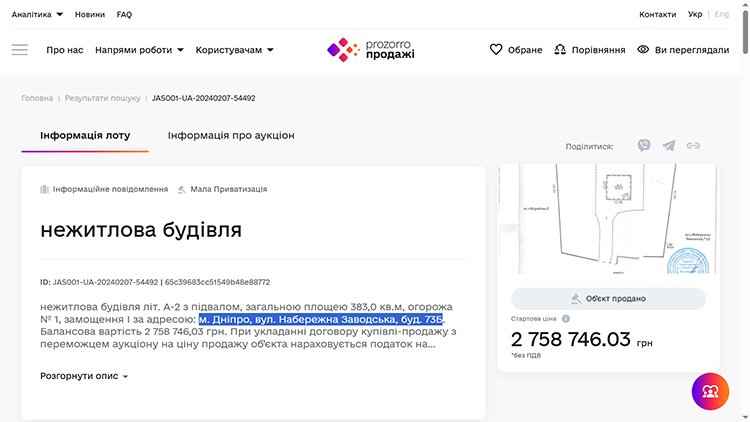
Task: Click the lot ID text JAS001-UA-20240207-54492
Action: pos(105,282)
